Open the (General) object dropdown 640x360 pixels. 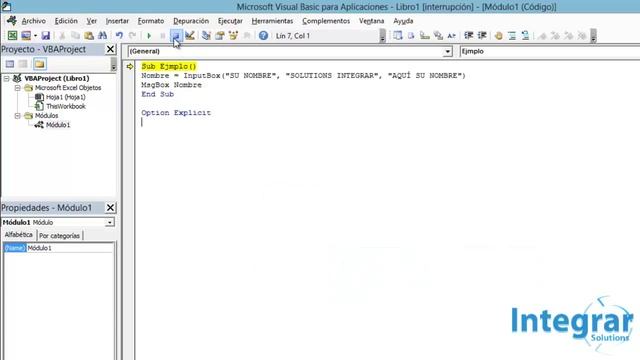[448, 51]
